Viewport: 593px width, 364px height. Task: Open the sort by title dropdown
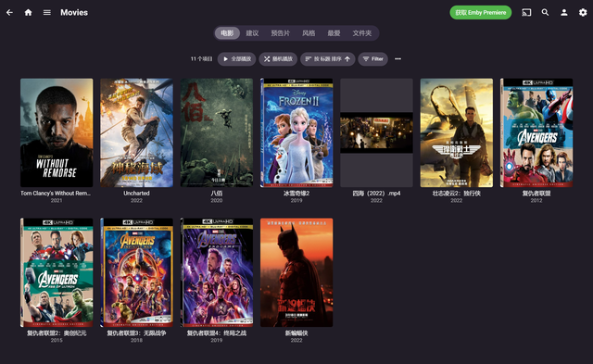coord(328,59)
